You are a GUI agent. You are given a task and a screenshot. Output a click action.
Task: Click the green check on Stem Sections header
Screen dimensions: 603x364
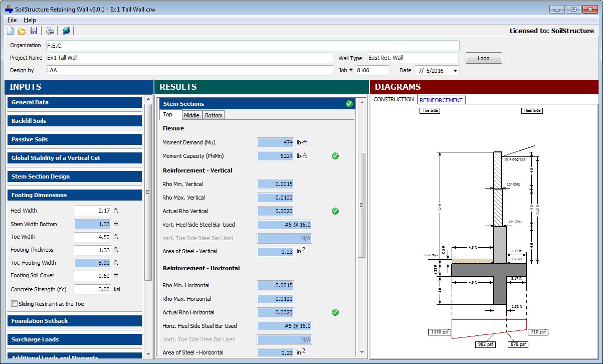point(349,103)
